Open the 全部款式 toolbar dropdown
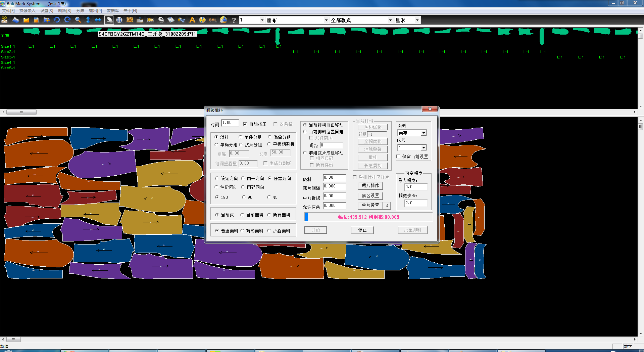This screenshot has height=352, width=644. [x=390, y=20]
